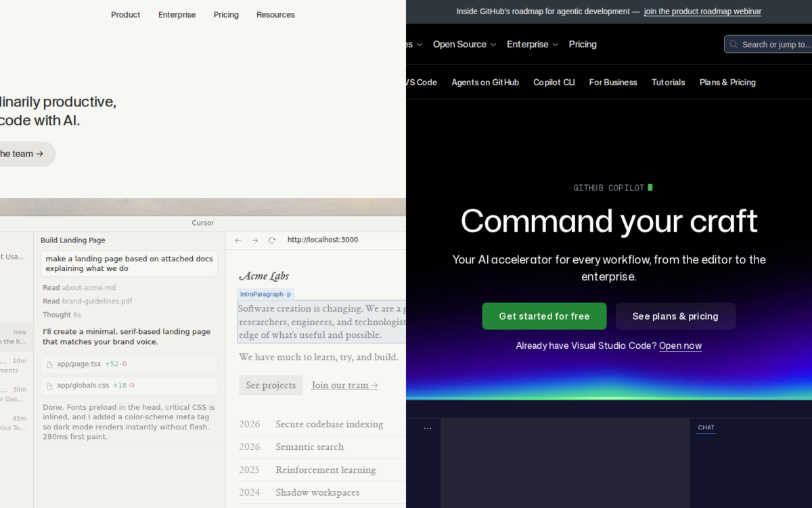
Task: Click the file icon beside app/page.tsx
Action: pos(49,364)
